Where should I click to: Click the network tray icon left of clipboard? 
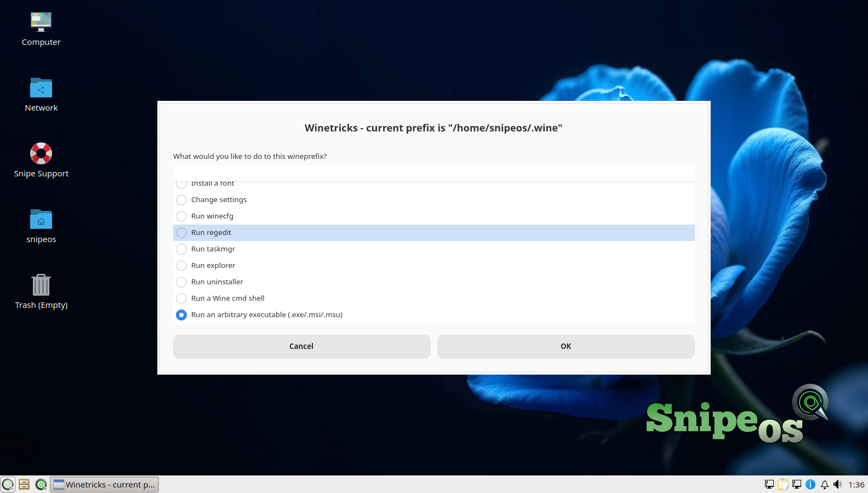pyautogui.click(x=769, y=484)
